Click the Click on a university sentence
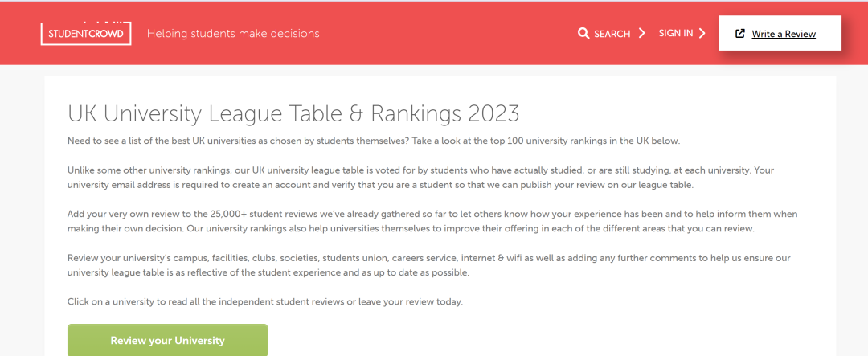Image resolution: width=868 pixels, height=356 pixels. click(265, 301)
